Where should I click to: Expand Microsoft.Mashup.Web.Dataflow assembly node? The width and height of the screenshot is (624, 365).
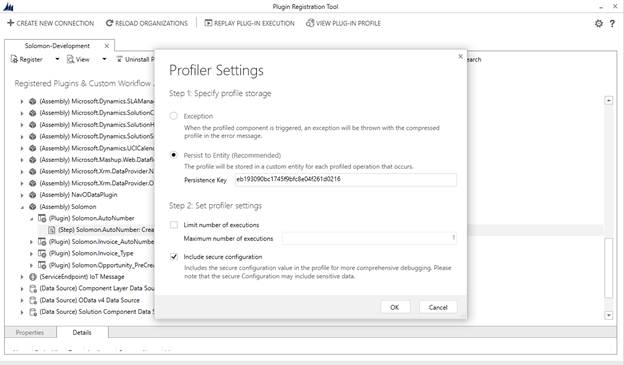point(22,160)
